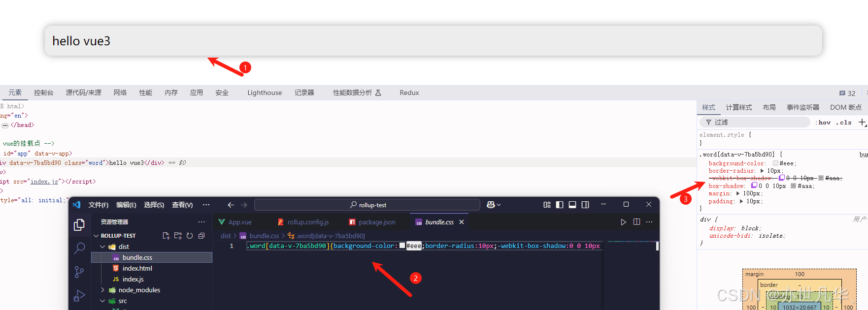Open the 文件(F) menu in VS Code
This screenshot has height=310, width=868.
(99, 205)
